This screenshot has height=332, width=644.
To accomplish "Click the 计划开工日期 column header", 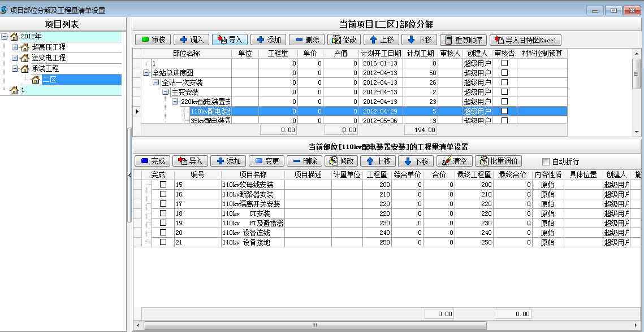I will (381, 53).
